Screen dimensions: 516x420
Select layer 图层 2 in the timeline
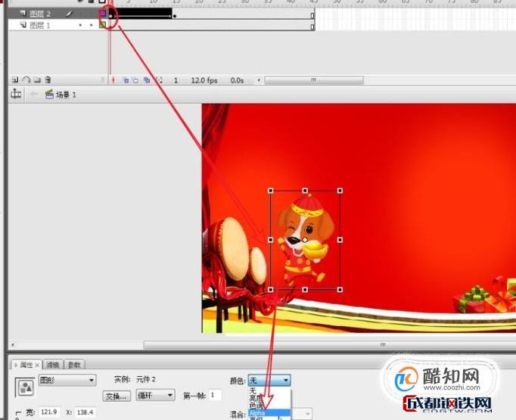click(x=40, y=14)
